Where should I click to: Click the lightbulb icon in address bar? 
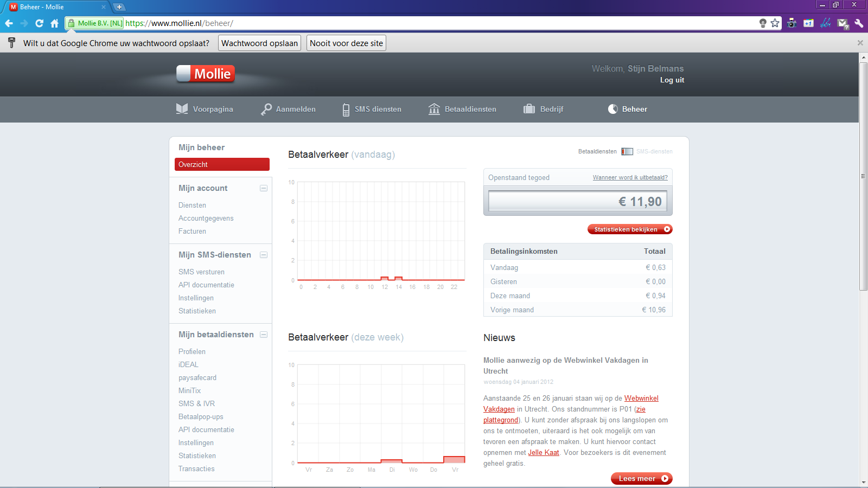tap(763, 23)
